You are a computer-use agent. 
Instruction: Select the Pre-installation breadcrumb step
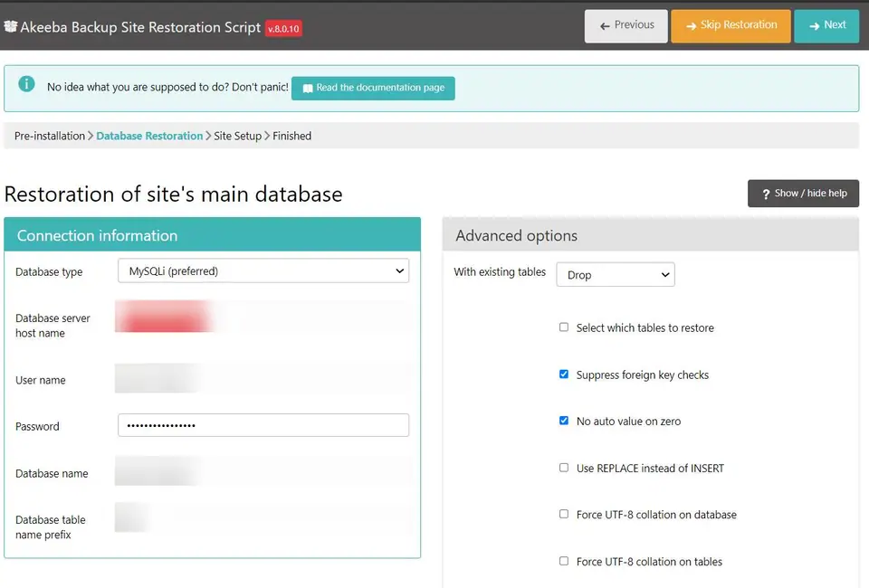pyautogui.click(x=49, y=136)
